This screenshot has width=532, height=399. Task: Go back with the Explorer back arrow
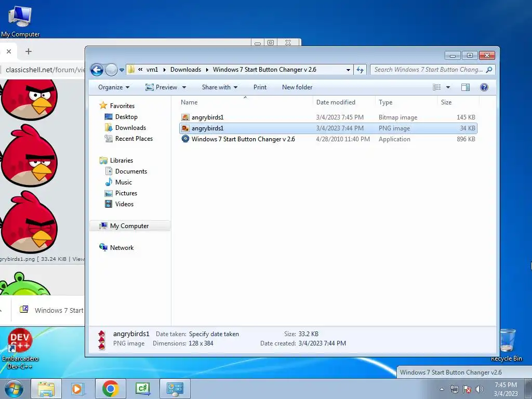[x=97, y=70]
